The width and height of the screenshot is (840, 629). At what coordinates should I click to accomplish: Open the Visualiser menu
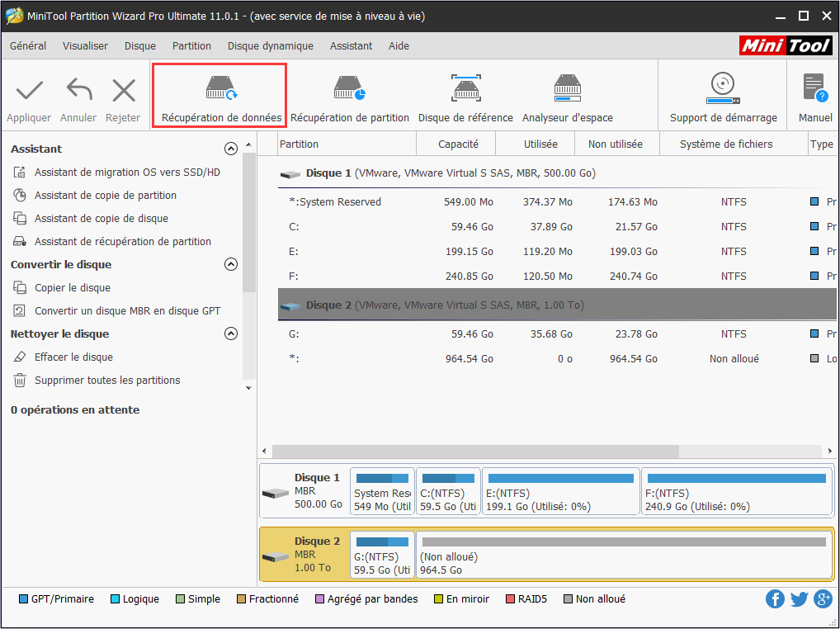click(x=85, y=46)
